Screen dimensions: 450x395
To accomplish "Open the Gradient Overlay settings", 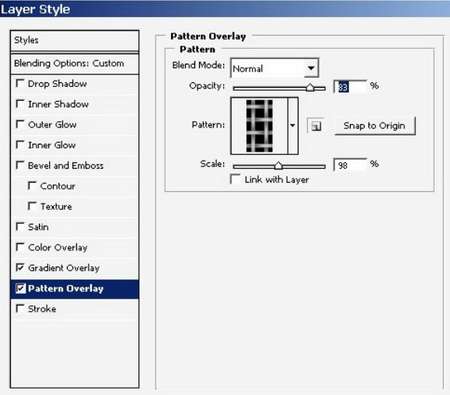I will 64,268.
